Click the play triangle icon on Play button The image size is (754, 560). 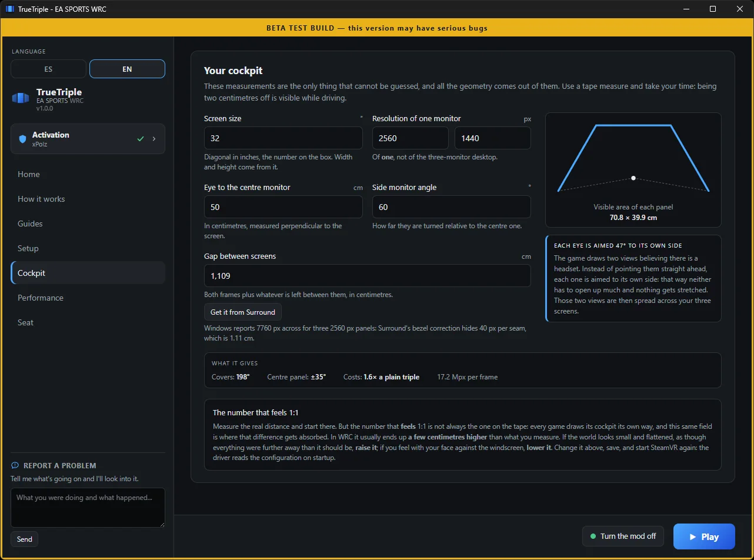click(x=693, y=537)
